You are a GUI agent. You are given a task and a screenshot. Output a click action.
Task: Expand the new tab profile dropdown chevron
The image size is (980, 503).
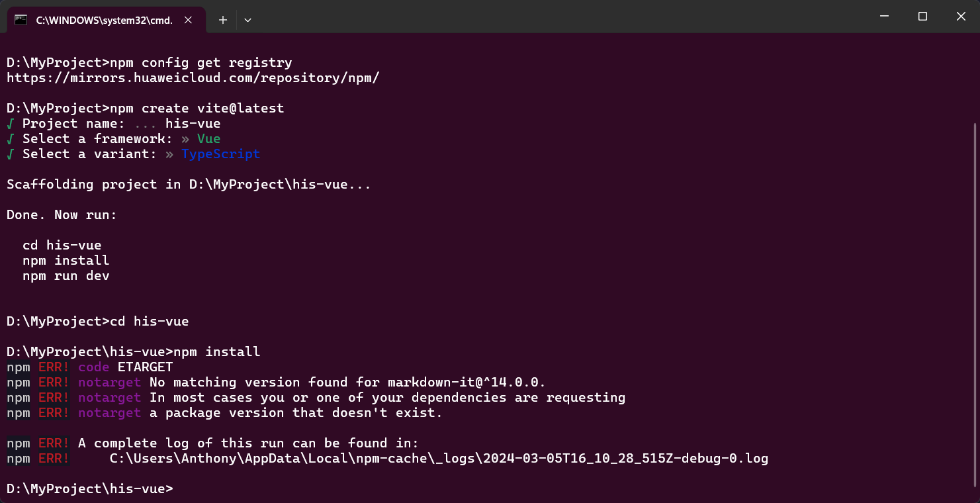point(247,20)
